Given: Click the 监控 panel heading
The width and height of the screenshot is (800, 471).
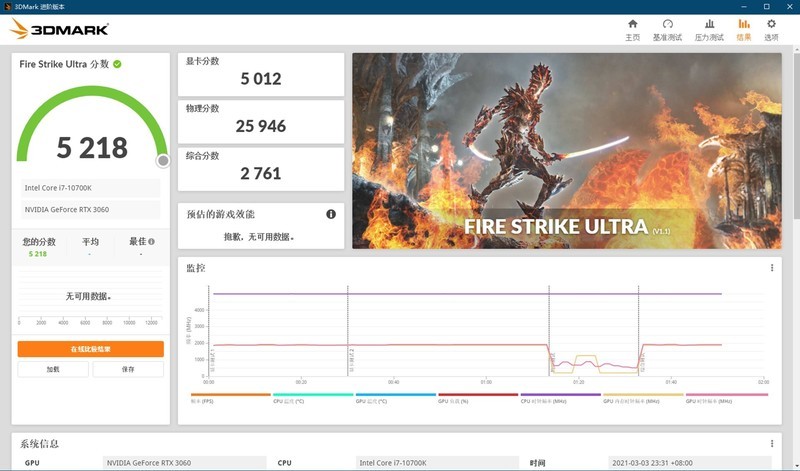Looking at the screenshot, I should pyautogui.click(x=195, y=268).
